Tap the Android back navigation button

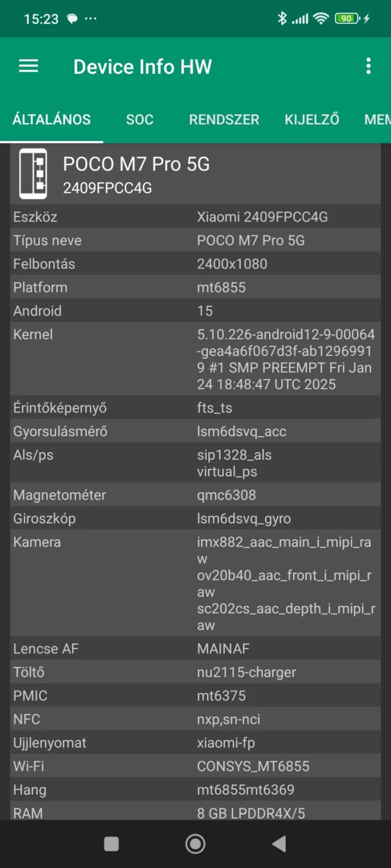click(279, 844)
